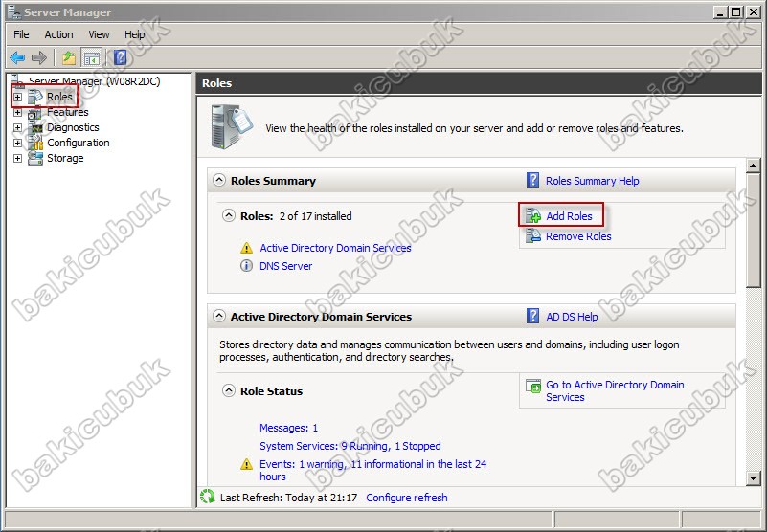Click the Diagnostics tree icon
The height and width of the screenshot is (532, 767).
(35, 127)
